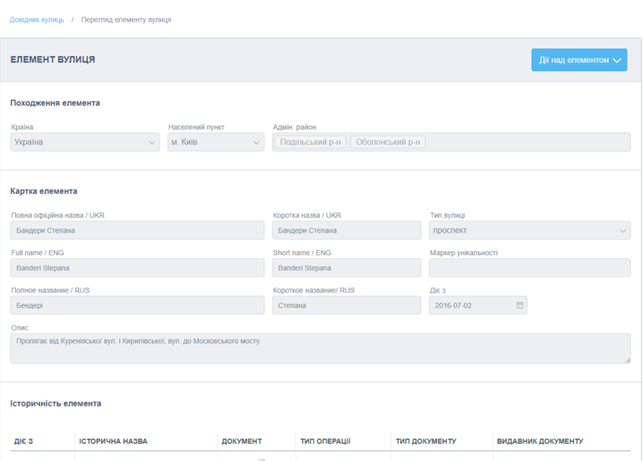
Task: Focus the Коротка назва / UKR field
Action: (346, 230)
